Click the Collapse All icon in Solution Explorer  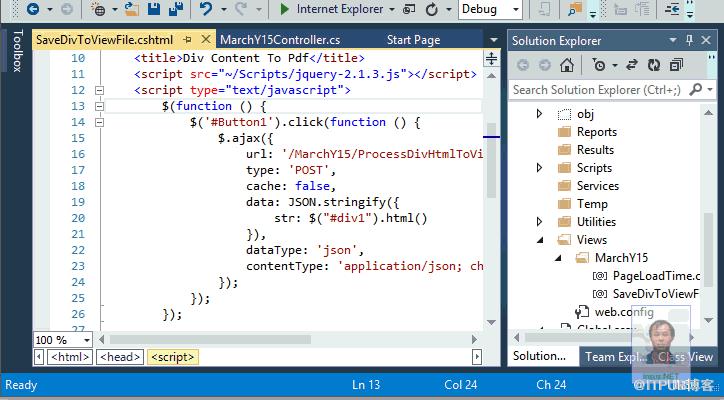[676, 65]
